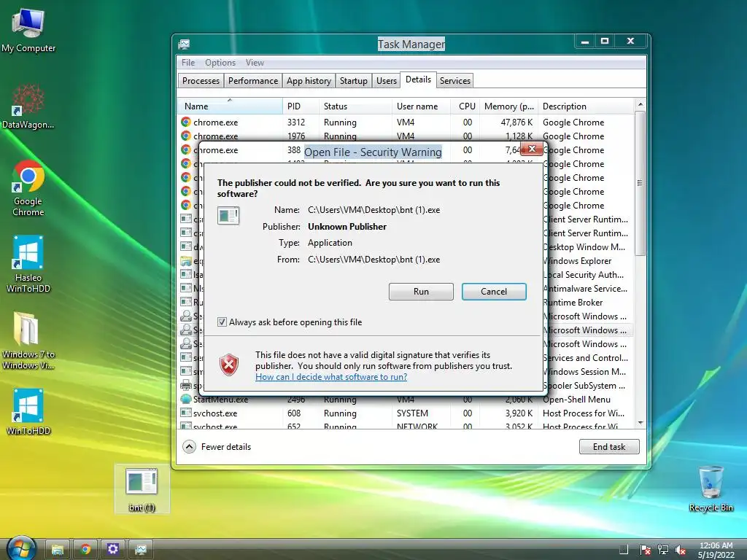Click the Task Manager title bar icon

point(185,44)
